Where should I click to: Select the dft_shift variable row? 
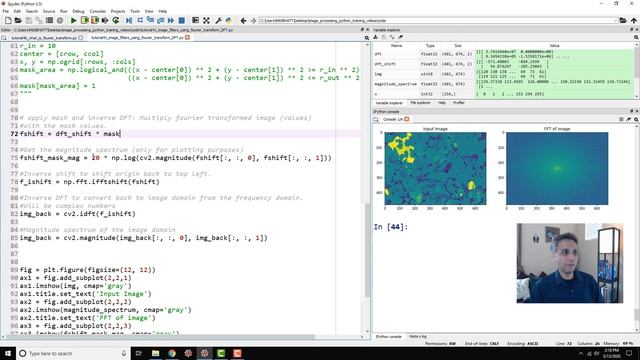pyautogui.click(x=504, y=64)
